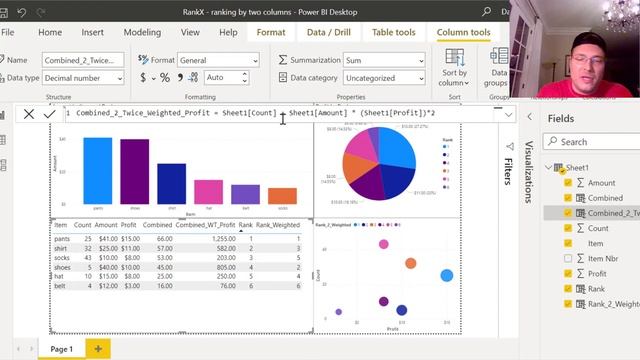The image size is (640, 360).
Task: Click the Data groups icon
Action: [x=499, y=56]
